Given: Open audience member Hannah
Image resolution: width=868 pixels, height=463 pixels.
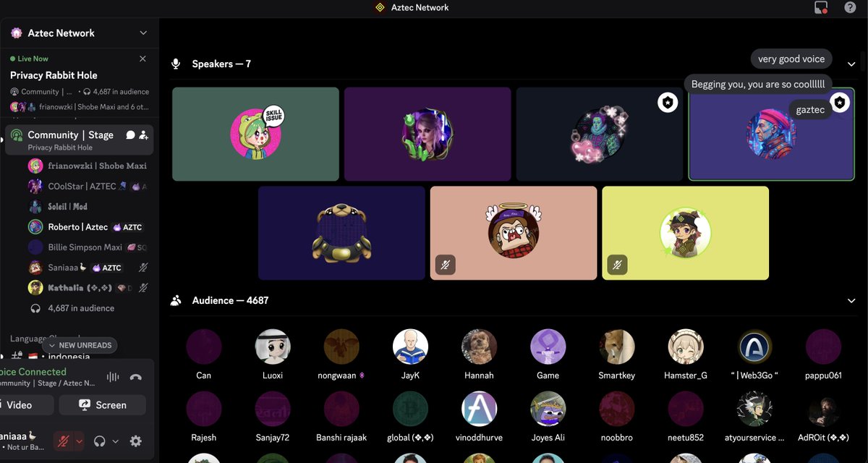Looking at the screenshot, I should (x=479, y=354).
